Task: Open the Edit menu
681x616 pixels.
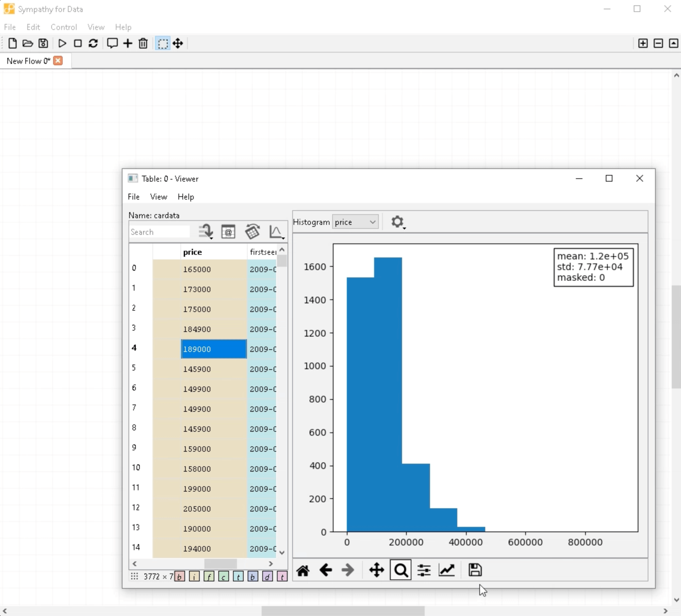Action: coord(33,27)
